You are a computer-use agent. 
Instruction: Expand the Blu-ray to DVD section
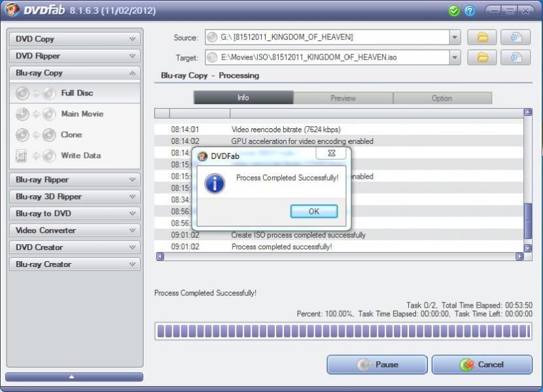[75, 213]
